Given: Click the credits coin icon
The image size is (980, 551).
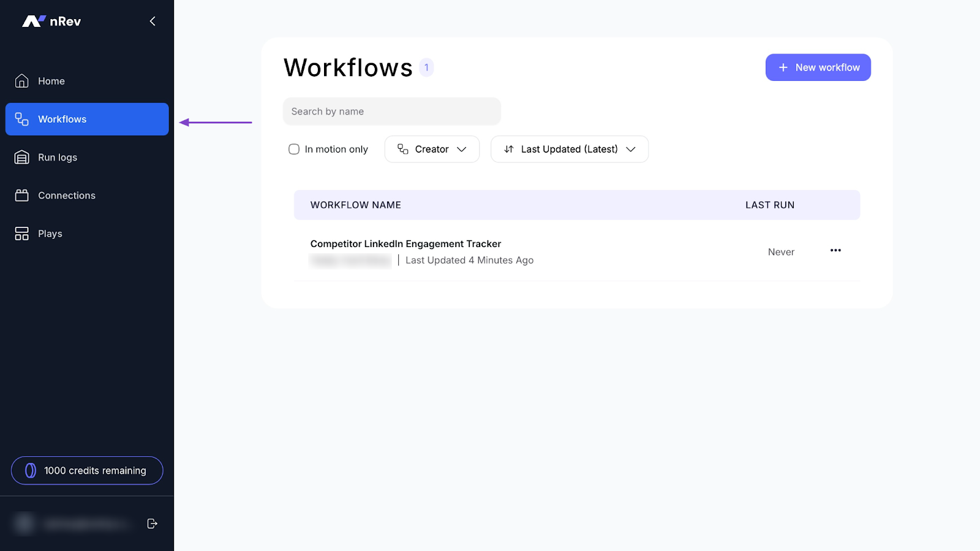Looking at the screenshot, I should click(31, 471).
